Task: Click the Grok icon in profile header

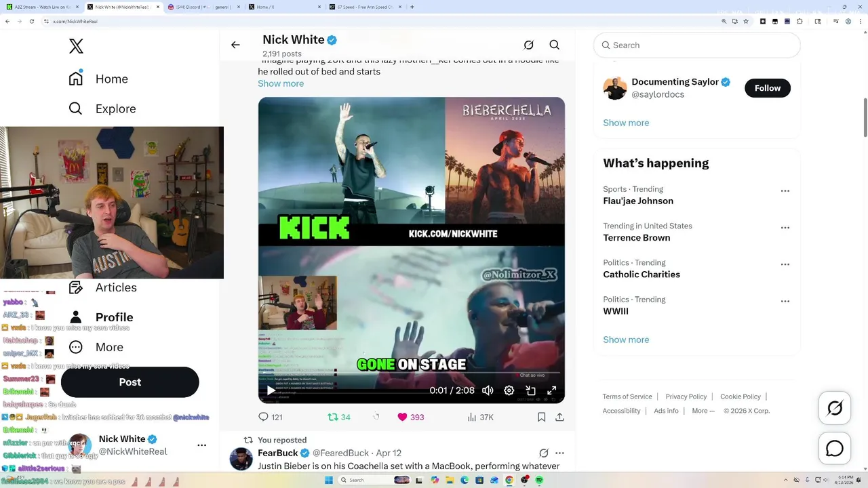Action: 529,45
